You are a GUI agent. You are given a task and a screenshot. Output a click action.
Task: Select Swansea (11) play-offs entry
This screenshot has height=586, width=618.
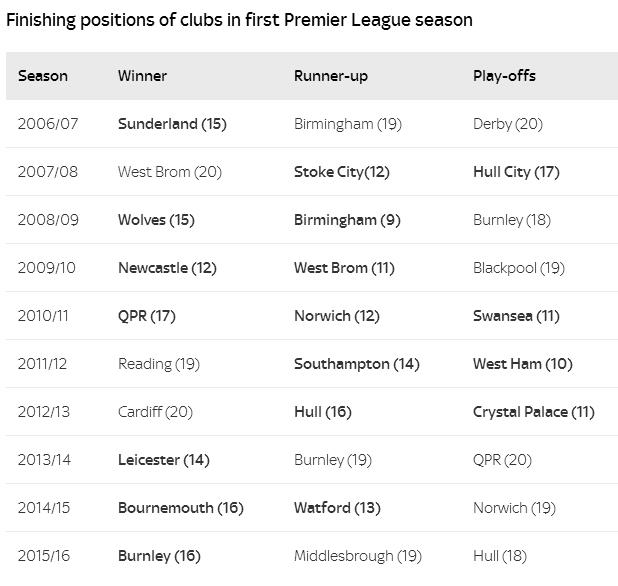(516, 316)
